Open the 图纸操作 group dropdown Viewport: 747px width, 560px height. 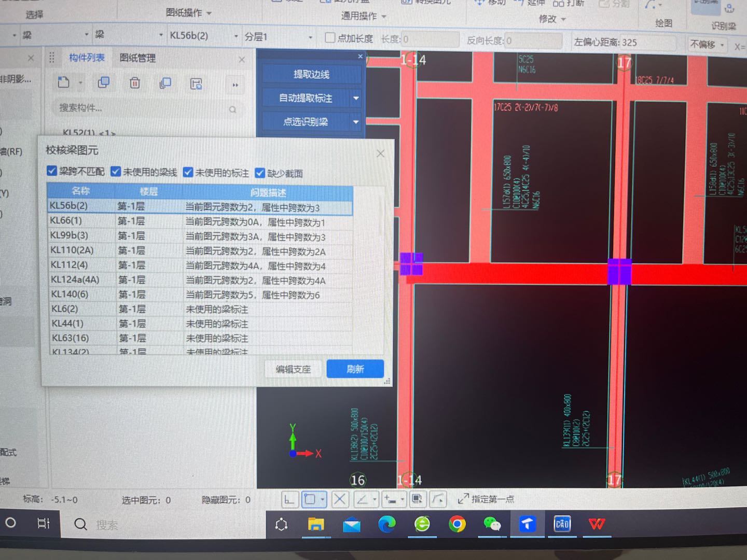[x=209, y=13]
